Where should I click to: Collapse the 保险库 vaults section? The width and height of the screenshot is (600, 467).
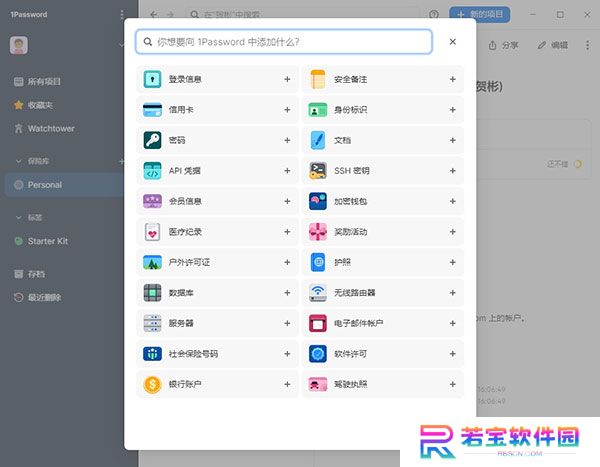(x=18, y=161)
